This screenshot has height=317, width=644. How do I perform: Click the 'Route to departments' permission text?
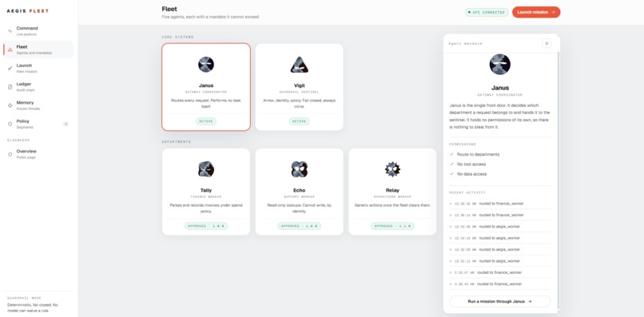click(478, 154)
